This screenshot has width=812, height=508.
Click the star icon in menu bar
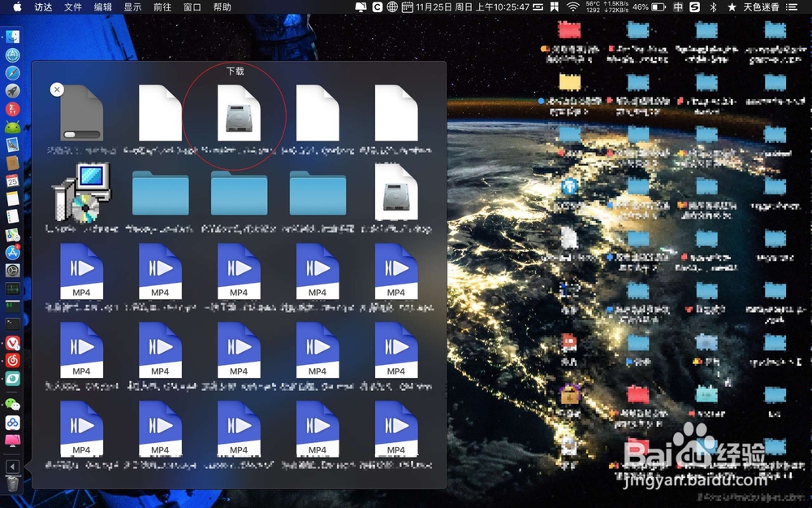[732, 7]
